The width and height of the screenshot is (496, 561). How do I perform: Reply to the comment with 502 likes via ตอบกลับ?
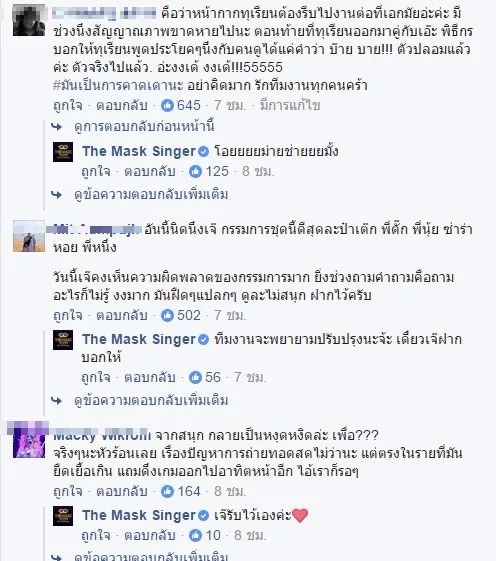[122, 316]
